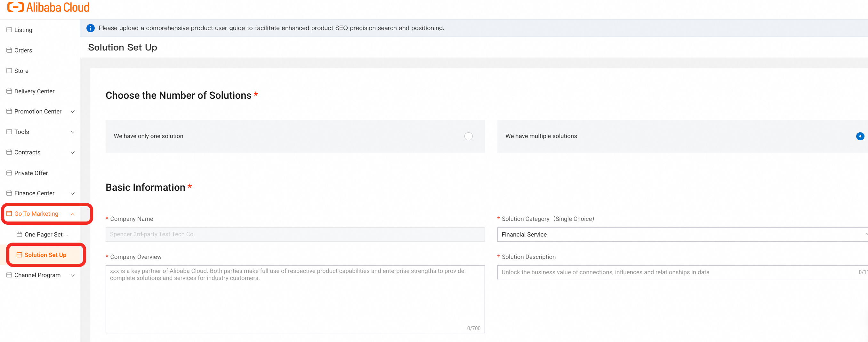Image resolution: width=868 pixels, height=342 pixels.
Task: Click the One Pager Set icon
Action: [x=20, y=234]
